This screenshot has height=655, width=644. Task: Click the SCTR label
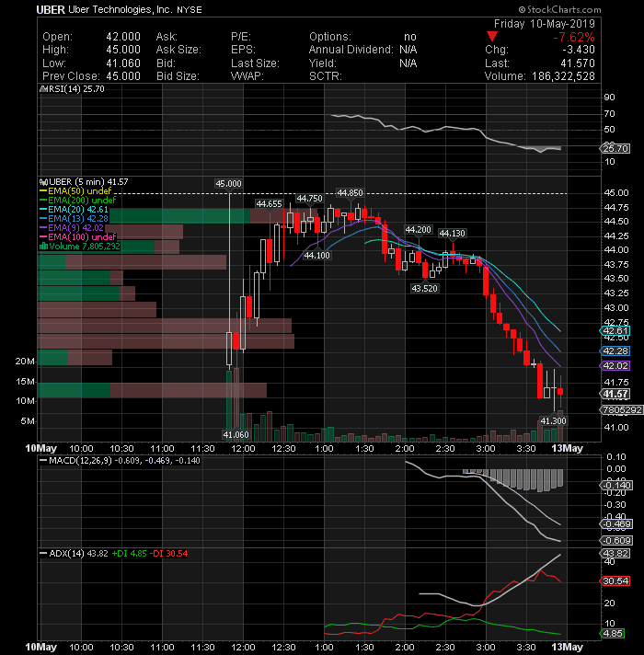tap(326, 76)
